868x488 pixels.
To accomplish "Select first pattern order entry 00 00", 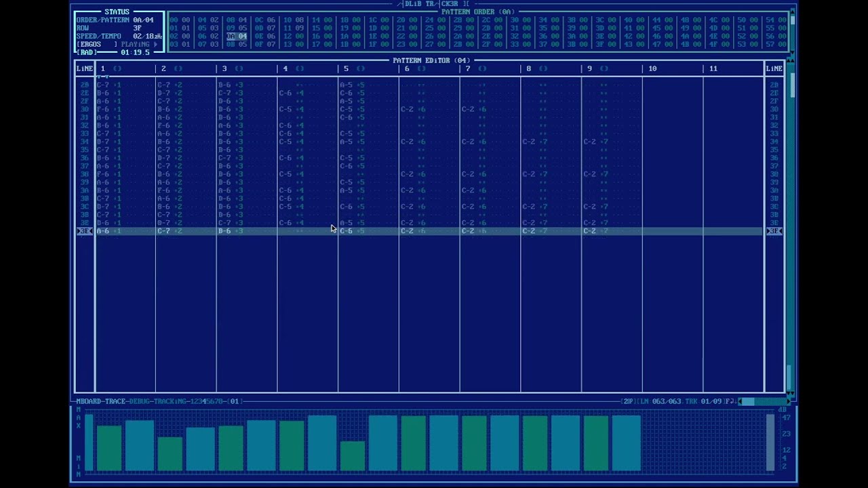I will (180, 20).
